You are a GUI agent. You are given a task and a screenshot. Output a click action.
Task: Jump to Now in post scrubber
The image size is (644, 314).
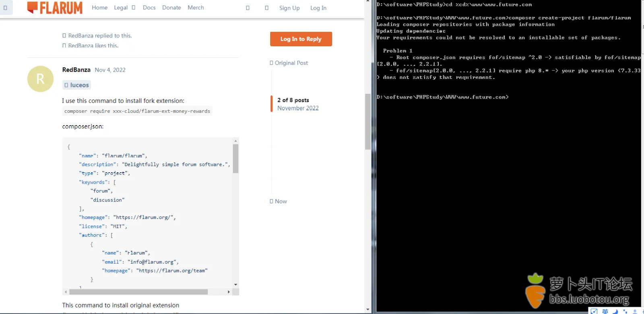[278, 201]
